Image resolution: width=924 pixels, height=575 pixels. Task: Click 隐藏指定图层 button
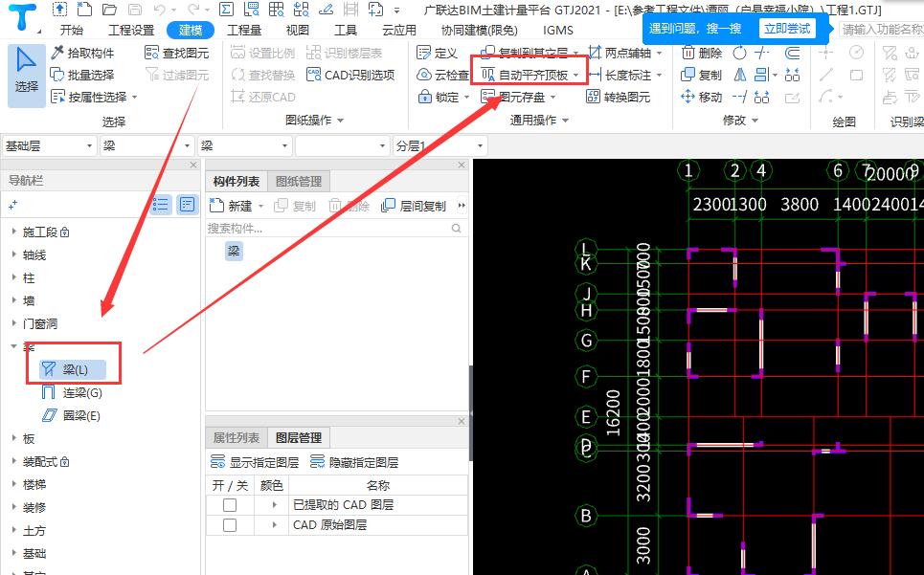354,462
